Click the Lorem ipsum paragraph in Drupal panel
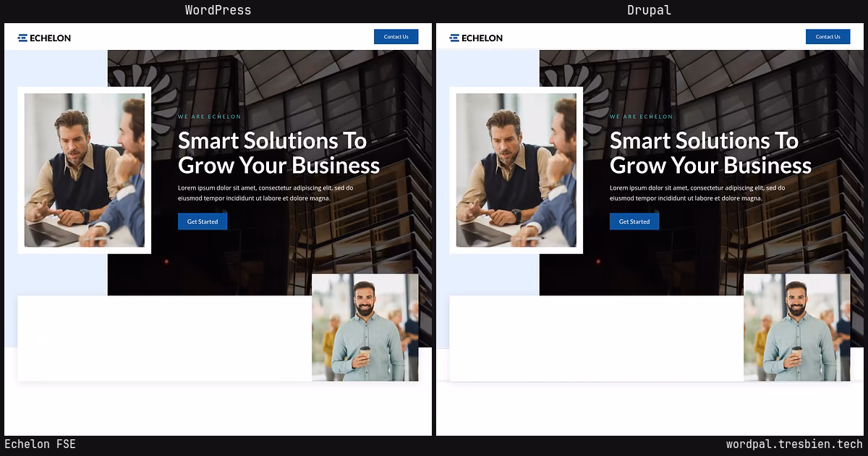Screen dimensions: 868x456 697,193
